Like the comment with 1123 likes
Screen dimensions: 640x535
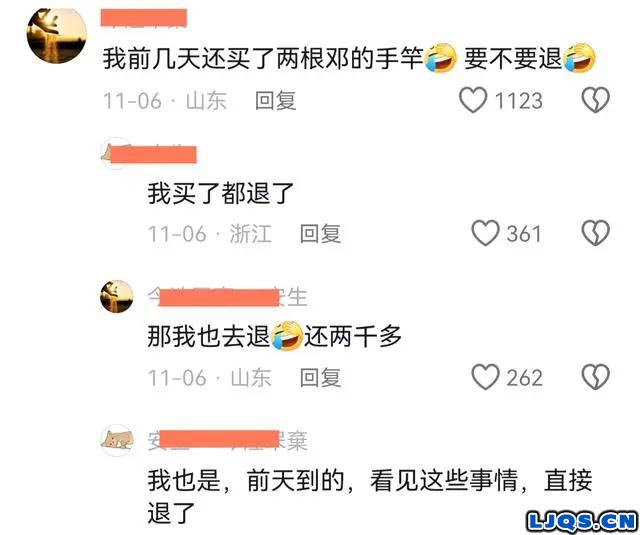pyautogui.click(x=473, y=100)
